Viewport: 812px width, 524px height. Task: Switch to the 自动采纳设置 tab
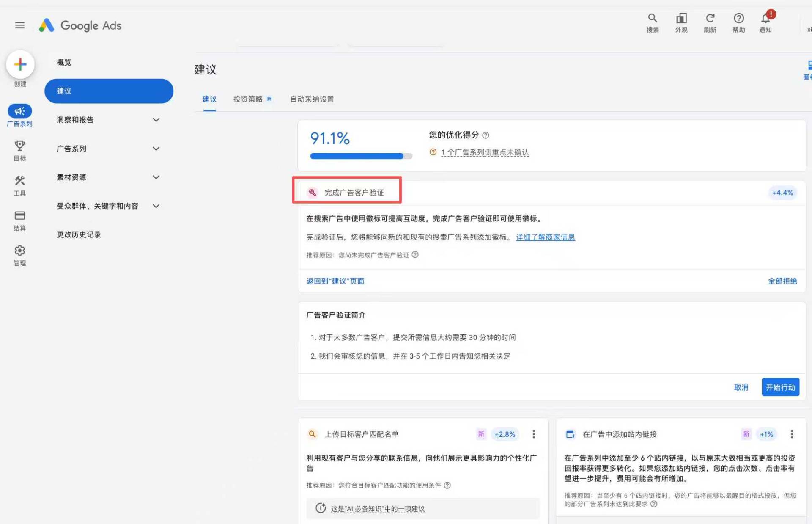[x=312, y=99]
